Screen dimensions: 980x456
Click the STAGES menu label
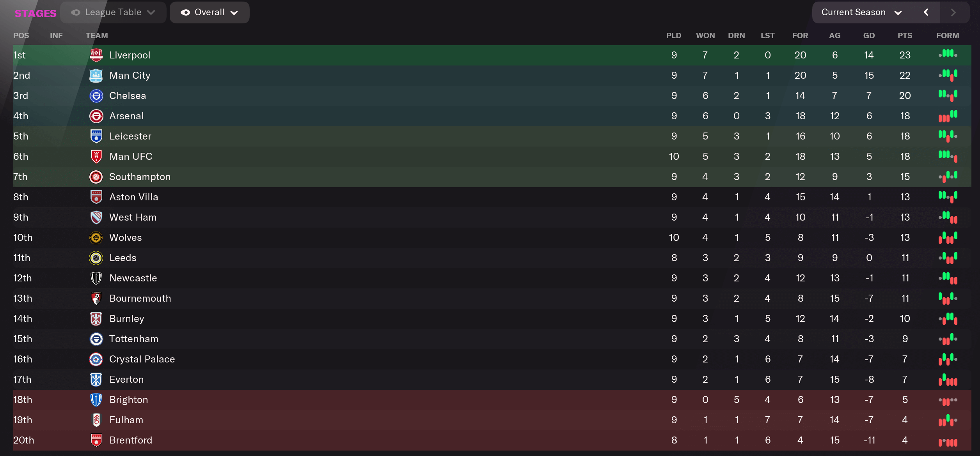[35, 12]
